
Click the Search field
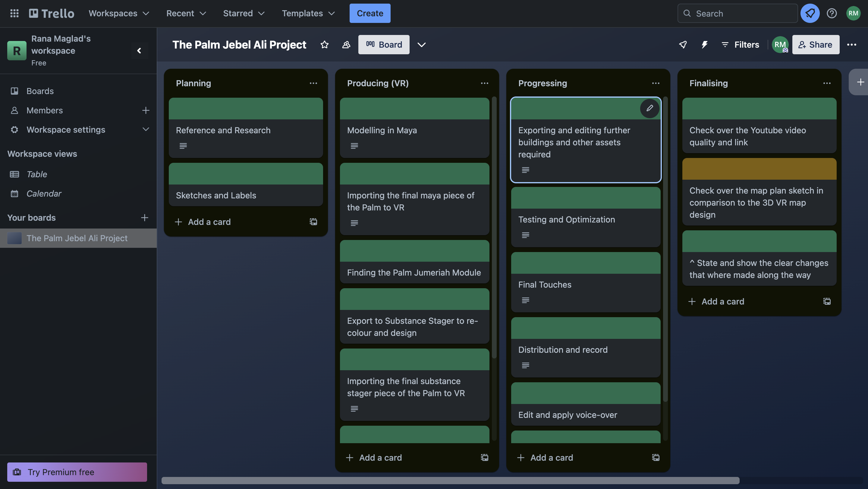coord(737,13)
